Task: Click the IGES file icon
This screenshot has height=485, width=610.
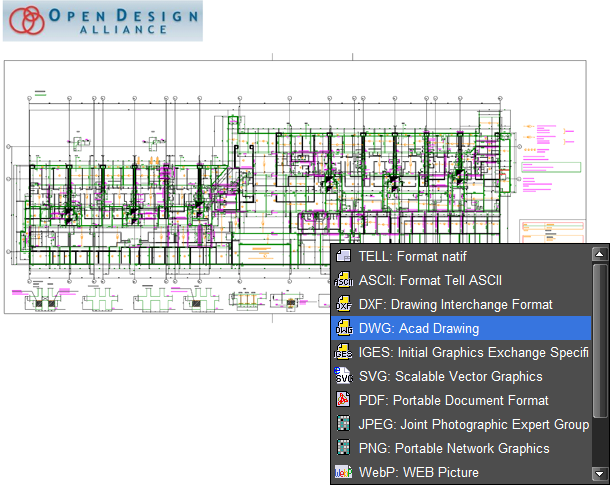Action: point(343,352)
